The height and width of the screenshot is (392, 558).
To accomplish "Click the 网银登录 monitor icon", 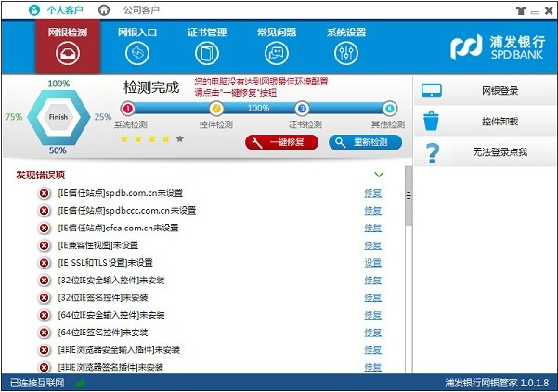I will [432, 90].
